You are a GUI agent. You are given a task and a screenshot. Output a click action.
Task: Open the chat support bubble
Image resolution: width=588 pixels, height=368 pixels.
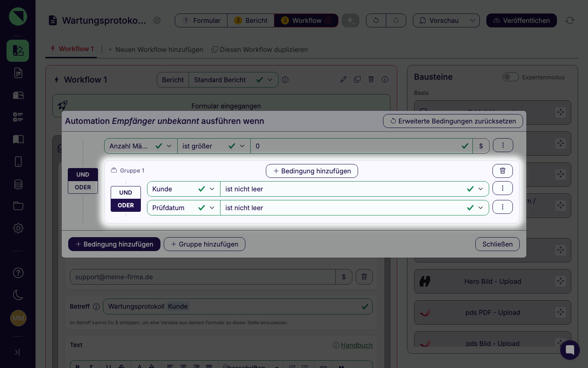pos(570,350)
